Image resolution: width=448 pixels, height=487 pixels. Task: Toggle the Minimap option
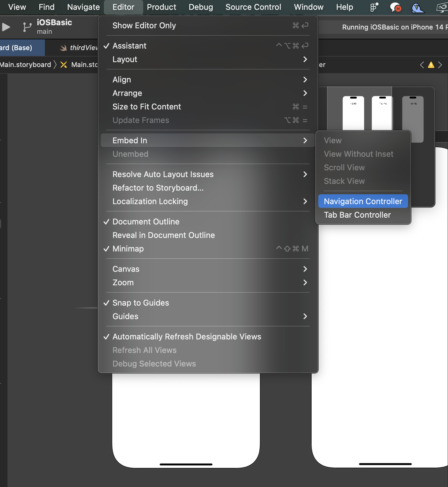pyautogui.click(x=208, y=249)
